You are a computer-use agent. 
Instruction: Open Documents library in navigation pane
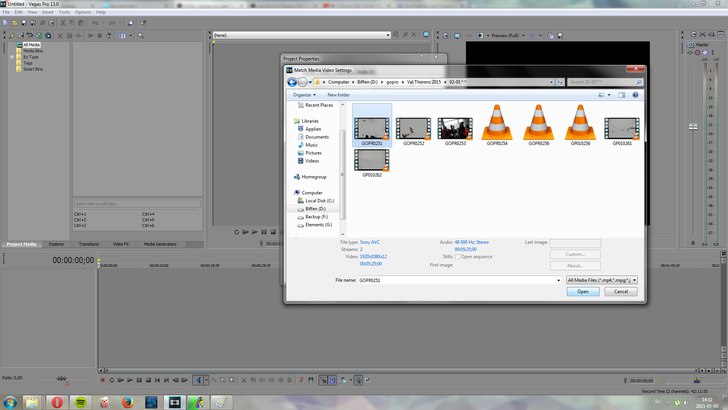tap(316, 137)
